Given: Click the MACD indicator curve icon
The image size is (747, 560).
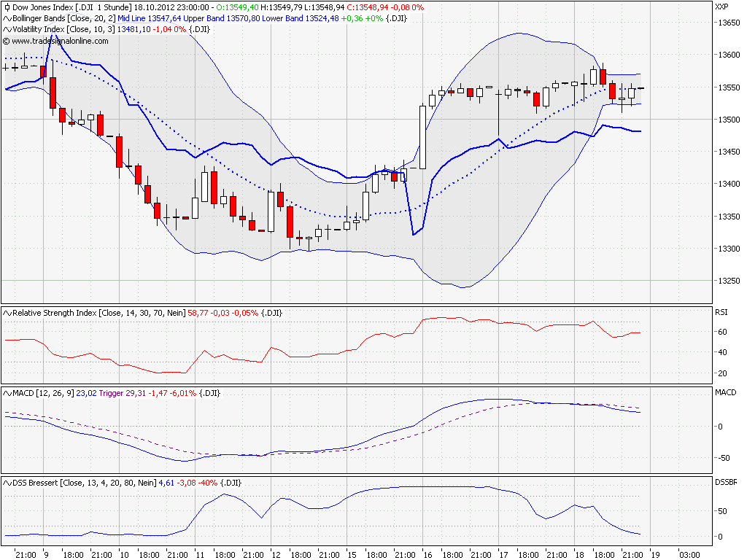Looking at the screenshot, I should [x=7, y=394].
